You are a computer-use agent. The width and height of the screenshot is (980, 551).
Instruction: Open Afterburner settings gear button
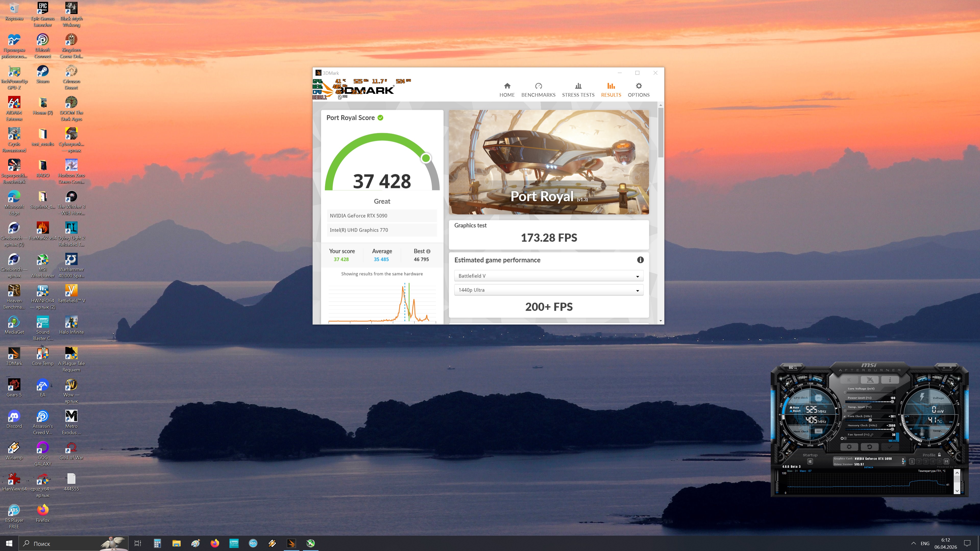coord(849,447)
